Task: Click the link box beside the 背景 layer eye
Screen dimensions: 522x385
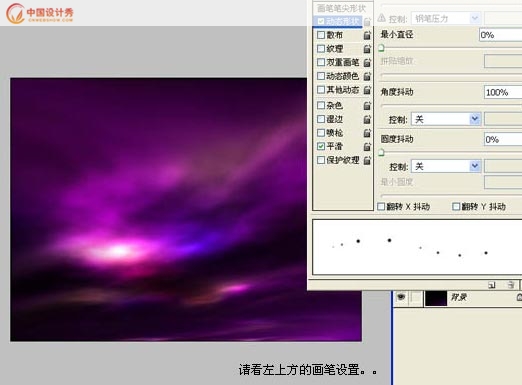Action: [x=415, y=297]
